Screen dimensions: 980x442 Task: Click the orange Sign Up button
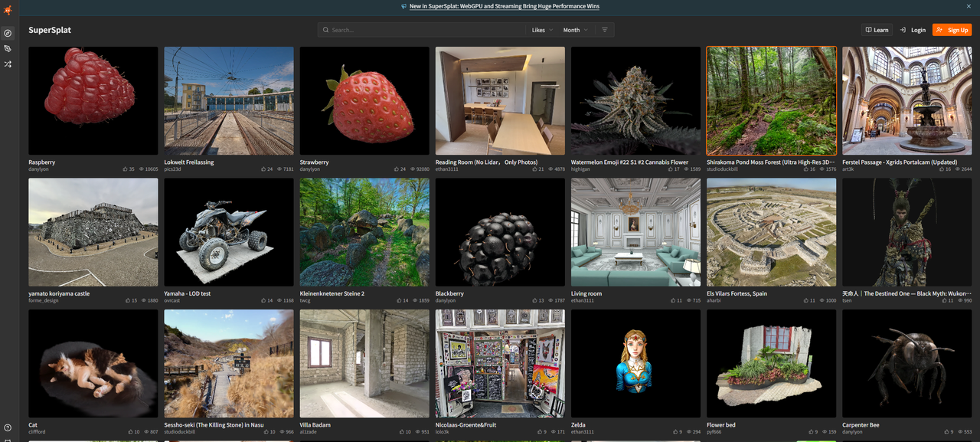[952, 30]
